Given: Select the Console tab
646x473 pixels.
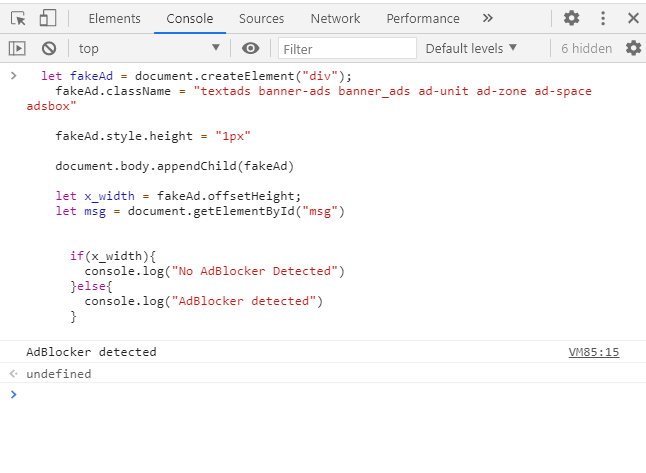Looking at the screenshot, I should [190, 19].
